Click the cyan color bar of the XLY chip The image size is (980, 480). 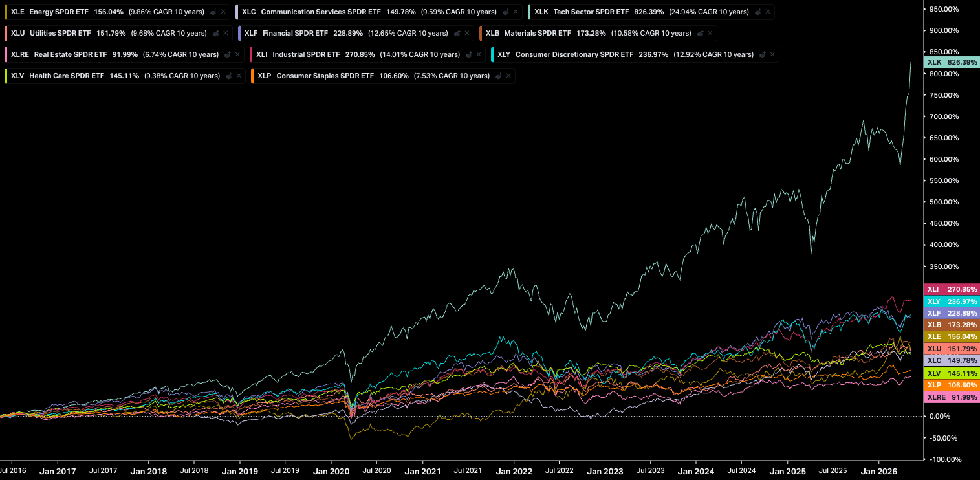492,55
